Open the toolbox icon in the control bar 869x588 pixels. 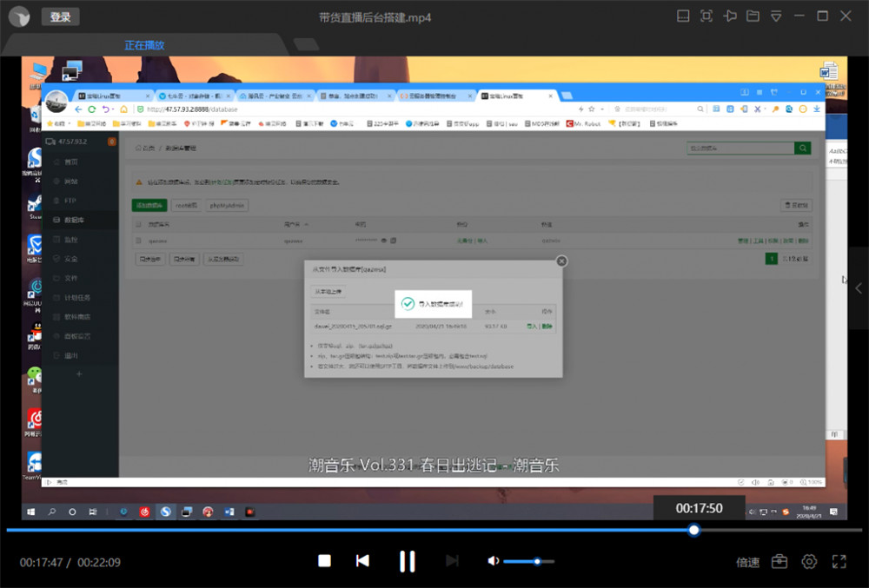(779, 561)
